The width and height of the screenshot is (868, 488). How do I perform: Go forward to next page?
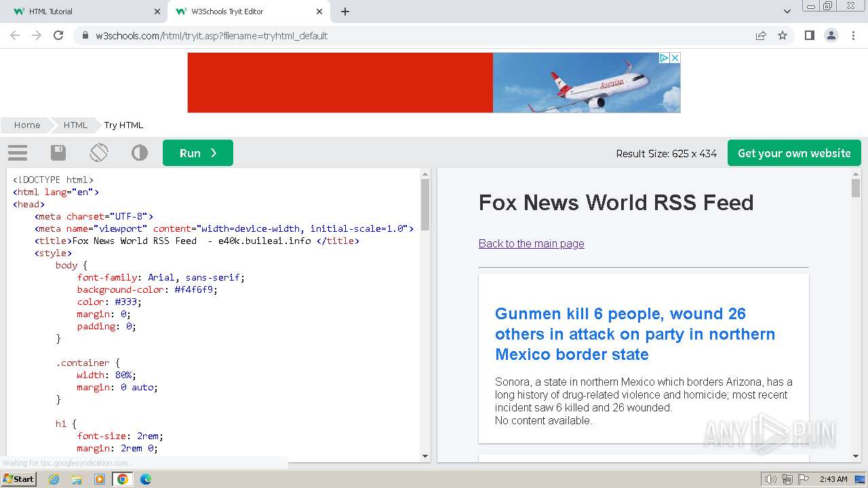37,35
